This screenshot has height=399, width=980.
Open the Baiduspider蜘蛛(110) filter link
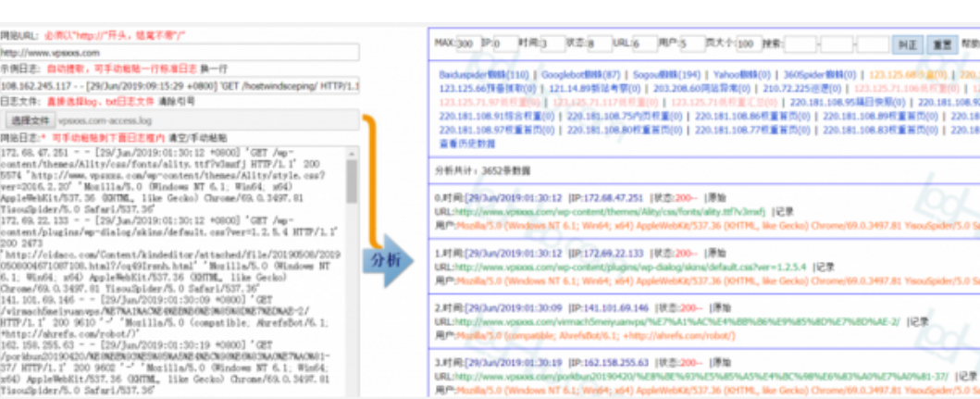coord(485,73)
